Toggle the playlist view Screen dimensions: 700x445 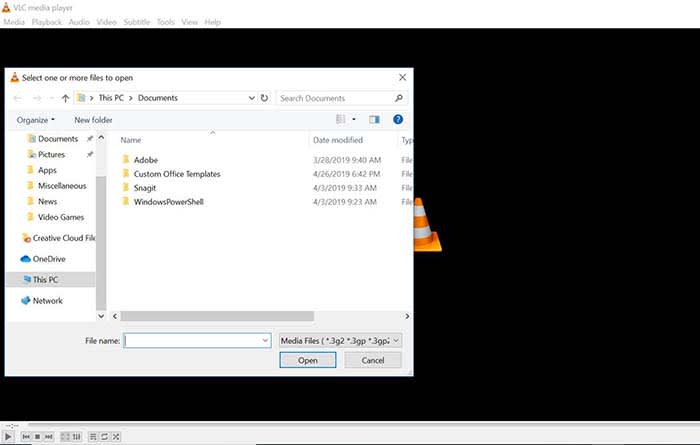pos(93,437)
